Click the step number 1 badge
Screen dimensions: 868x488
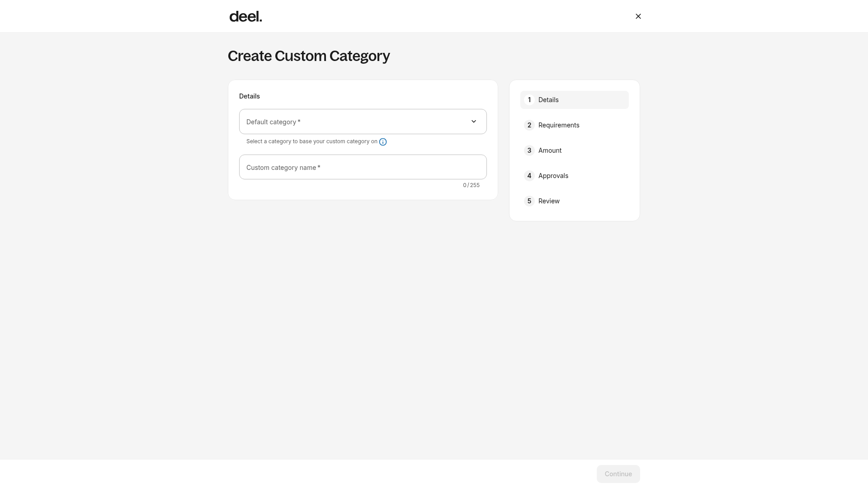coord(529,100)
